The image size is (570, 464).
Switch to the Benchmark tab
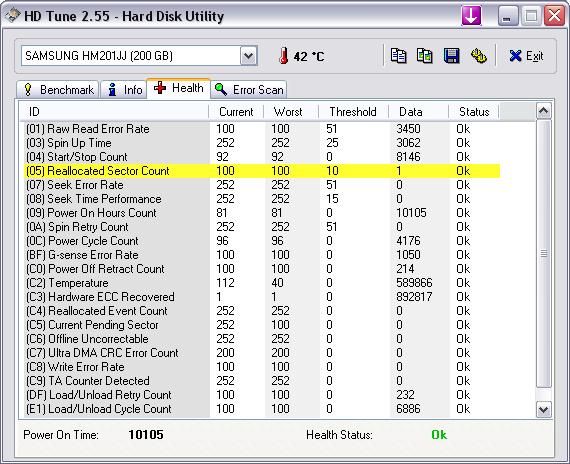coord(58,89)
